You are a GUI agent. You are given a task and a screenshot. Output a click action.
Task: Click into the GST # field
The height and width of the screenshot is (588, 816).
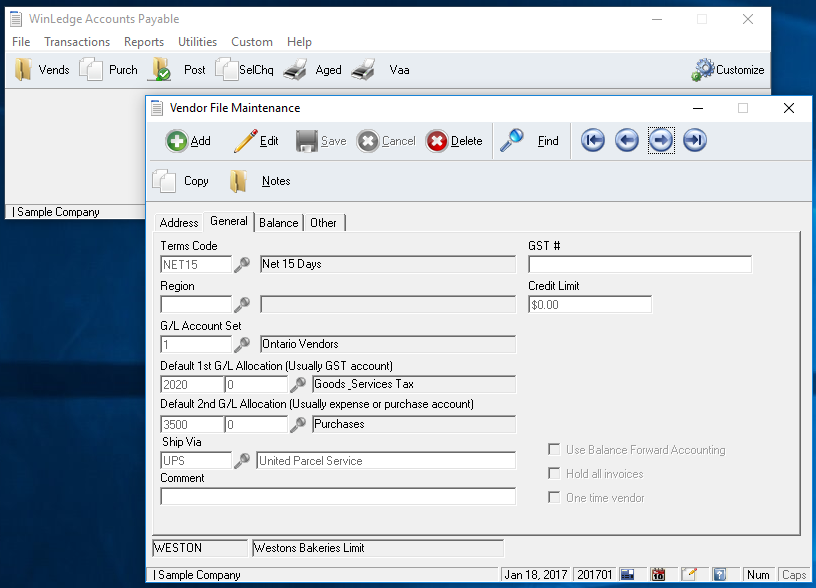pyautogui.click(x=640, y=265)
